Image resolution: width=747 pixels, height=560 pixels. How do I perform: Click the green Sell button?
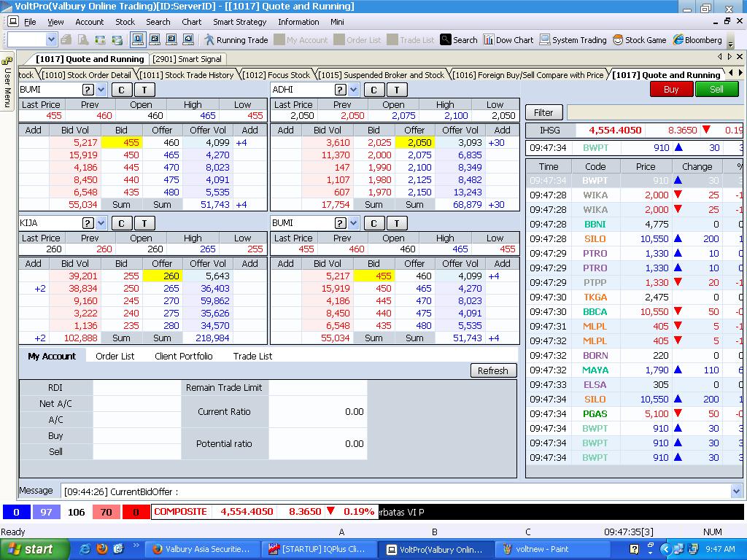(x=716, y=90)
